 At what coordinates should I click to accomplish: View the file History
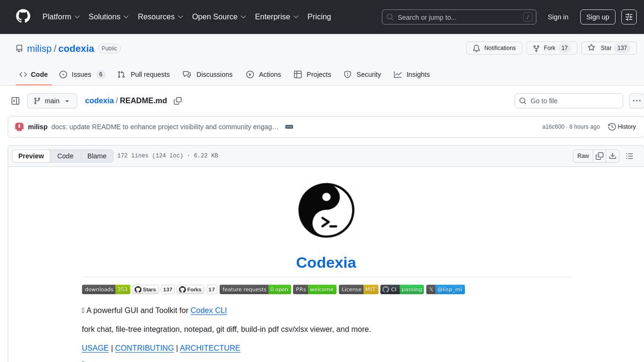coord(622,127)
